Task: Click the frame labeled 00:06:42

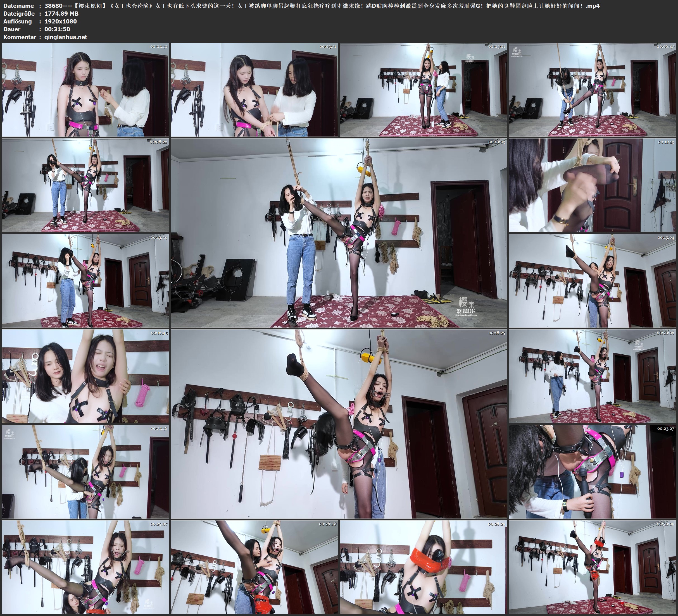Action: (592, 89)
